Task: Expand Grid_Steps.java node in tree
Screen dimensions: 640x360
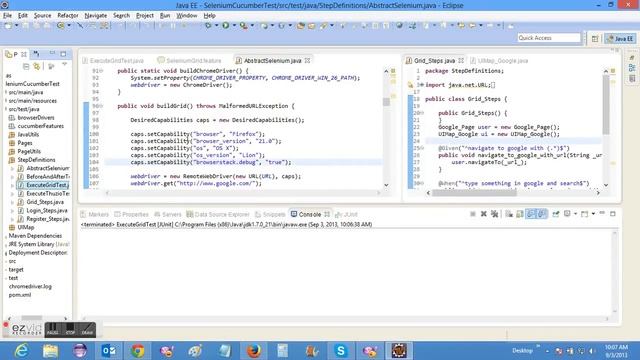Action: [13, 202]
